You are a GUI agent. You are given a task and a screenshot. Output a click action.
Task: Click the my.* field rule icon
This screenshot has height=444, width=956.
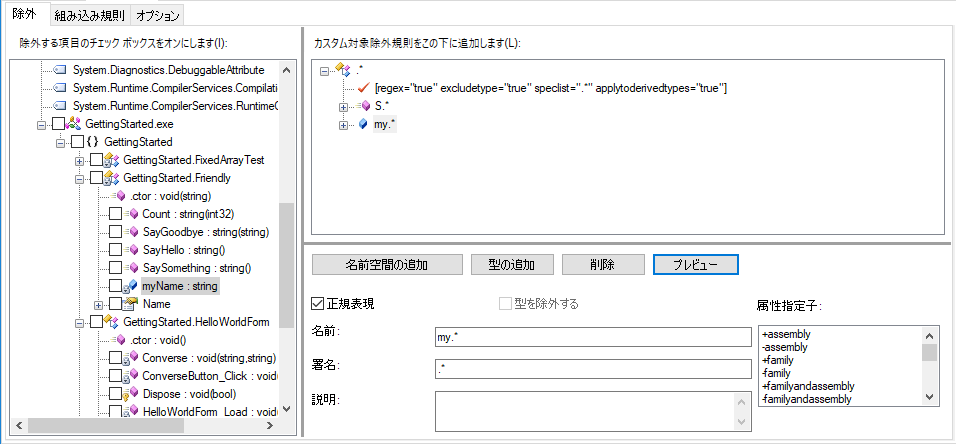(x=363, y=124)
